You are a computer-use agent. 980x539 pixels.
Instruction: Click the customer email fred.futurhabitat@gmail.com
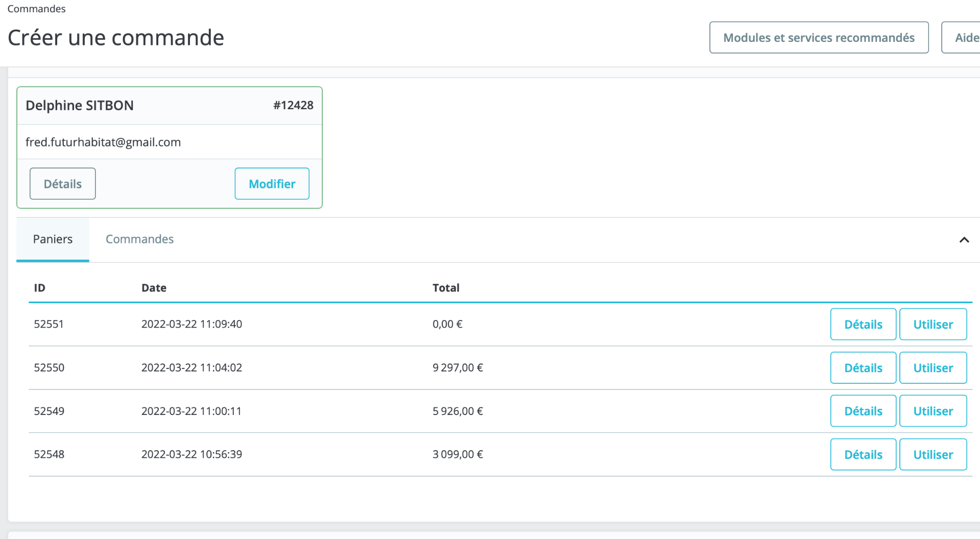[103, 142]
